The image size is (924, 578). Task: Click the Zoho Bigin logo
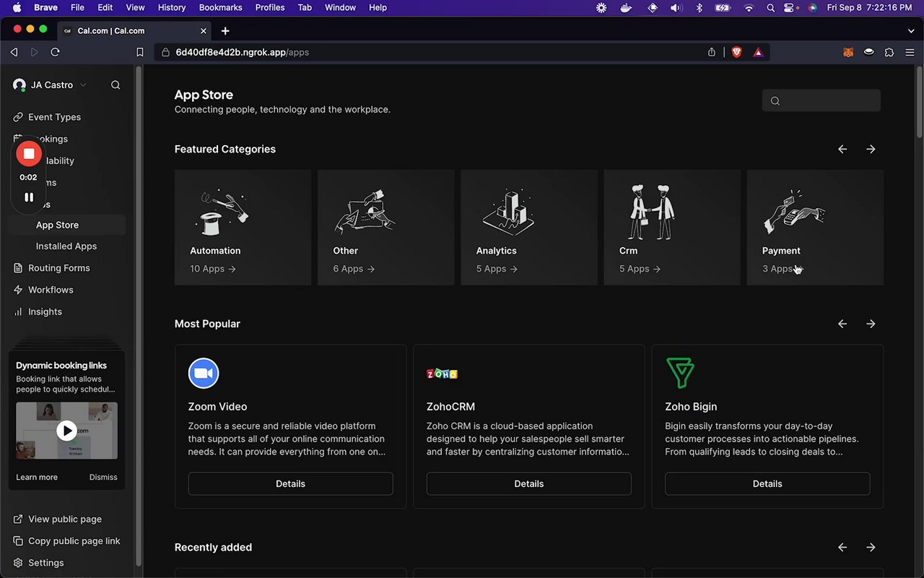point(680,374)
